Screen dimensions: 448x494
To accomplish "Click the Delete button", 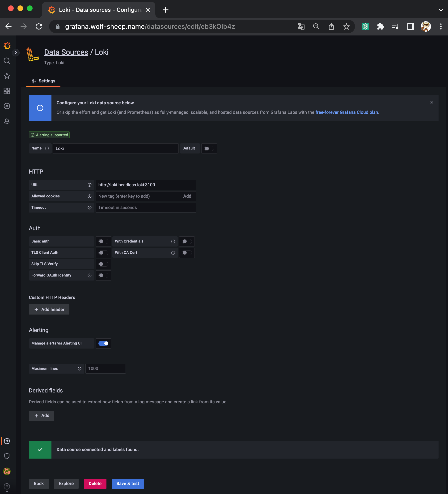I will 95,483.
